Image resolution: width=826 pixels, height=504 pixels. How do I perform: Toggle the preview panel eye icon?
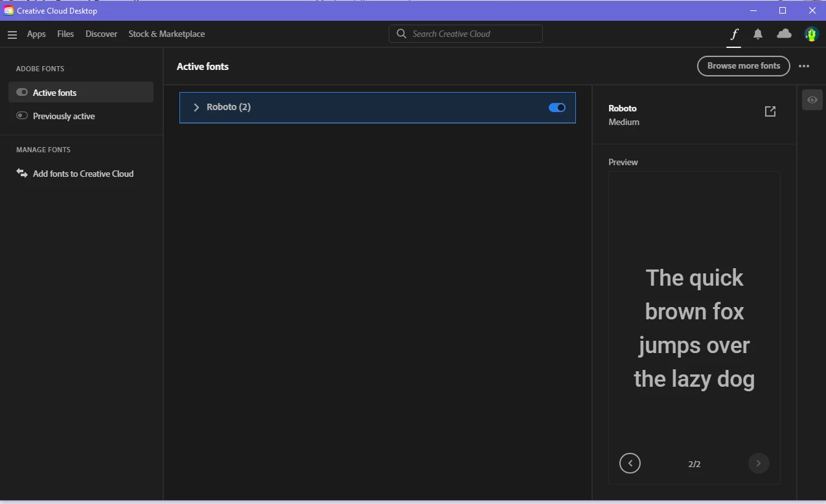[x=812, y=100]
